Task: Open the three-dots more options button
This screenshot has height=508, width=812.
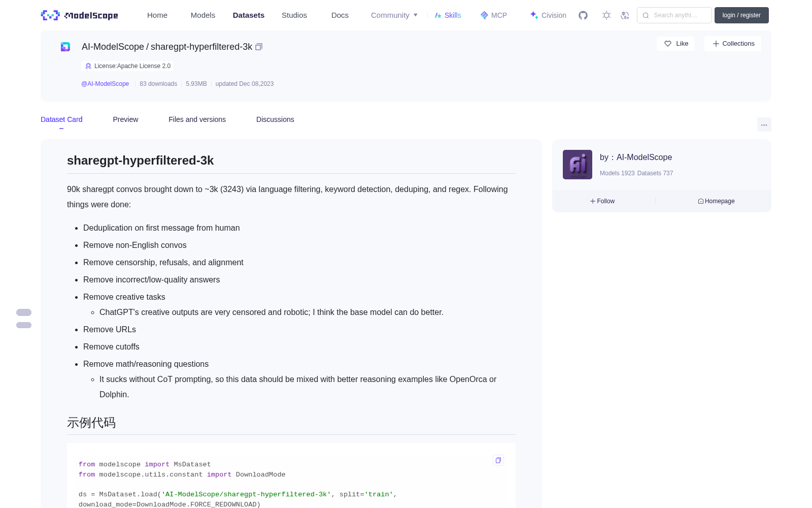Action: click(764, 124)
